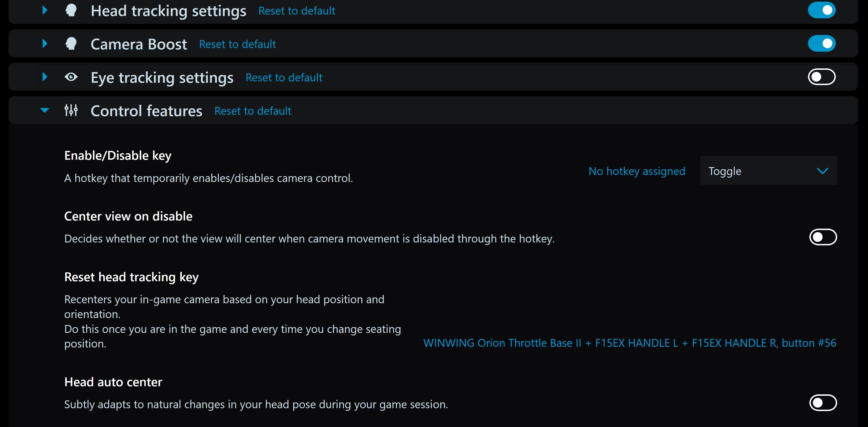This screenshot has height=427, width=868.
Task: Collapse the Control features section arrow
Action: (45, 110)
